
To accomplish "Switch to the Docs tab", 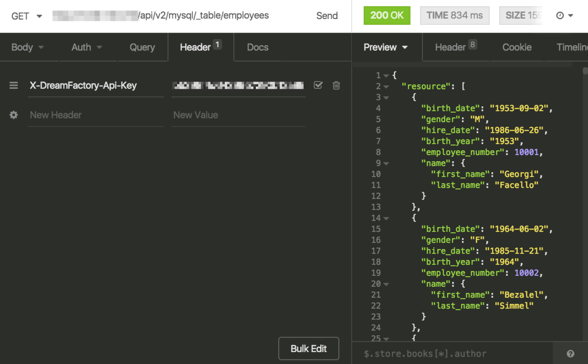I will tap(257, 47).
